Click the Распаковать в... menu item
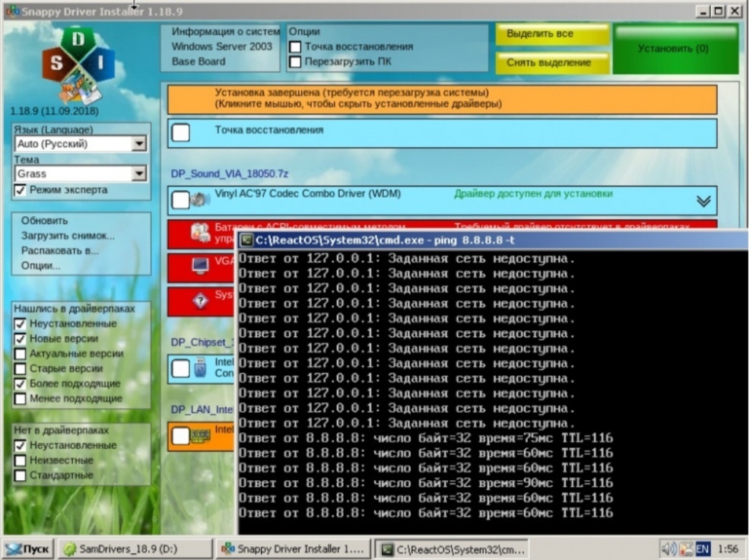The image size is (753, 560). tap(59, 250)
